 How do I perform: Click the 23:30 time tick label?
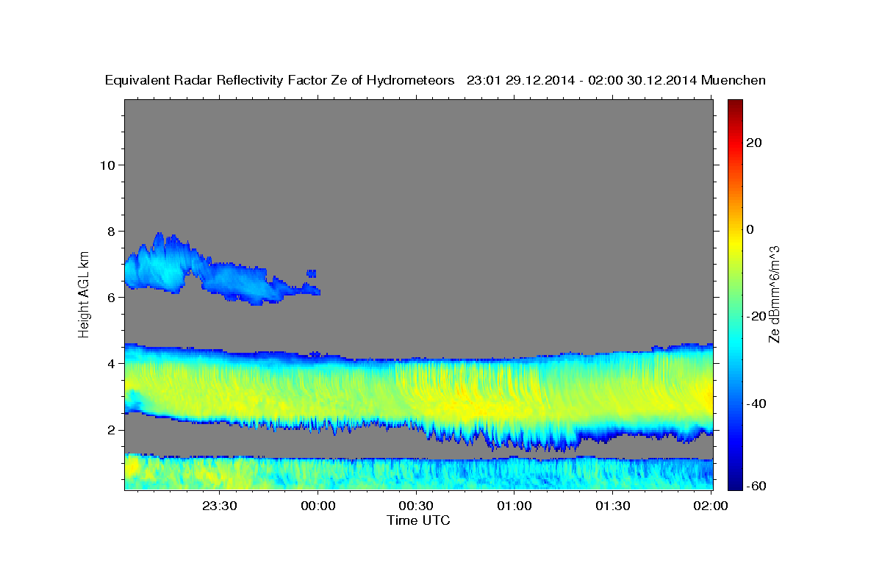(220, 506)
